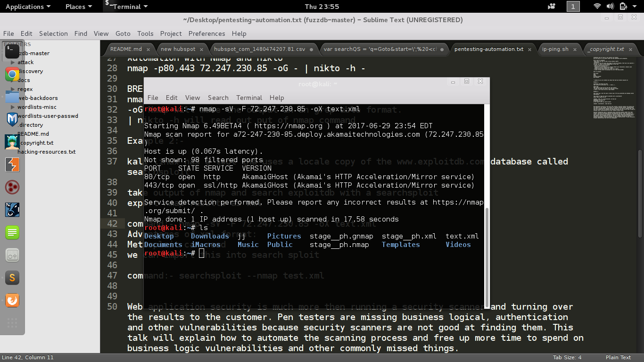Image resolution: width=644 pixels, height=362 pixels.
Task: Open Sublime Text Find menu
Action: (x=81, y=33)
